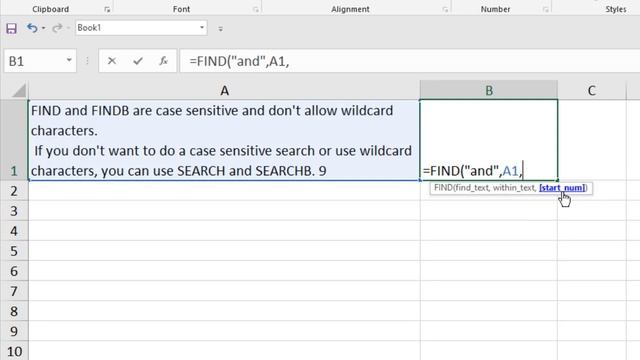
Task: Select row 9 header
Action: 14,331
